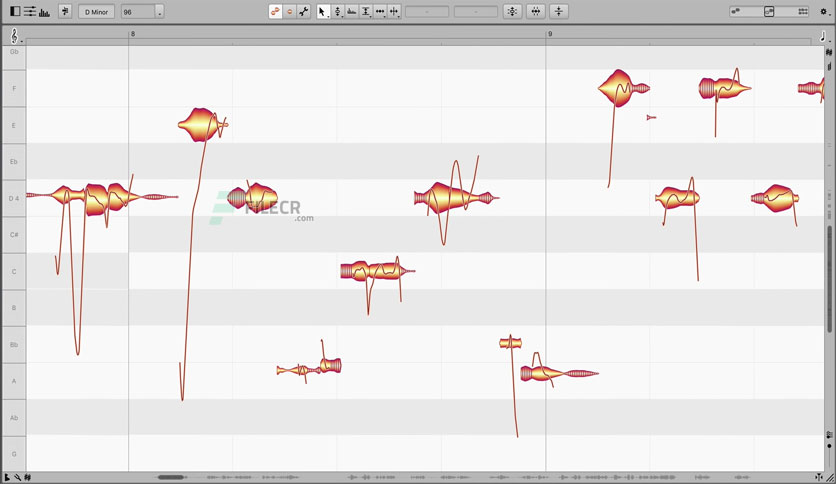
Task: Open the wrench note-assignment tool
Action: 304,11
